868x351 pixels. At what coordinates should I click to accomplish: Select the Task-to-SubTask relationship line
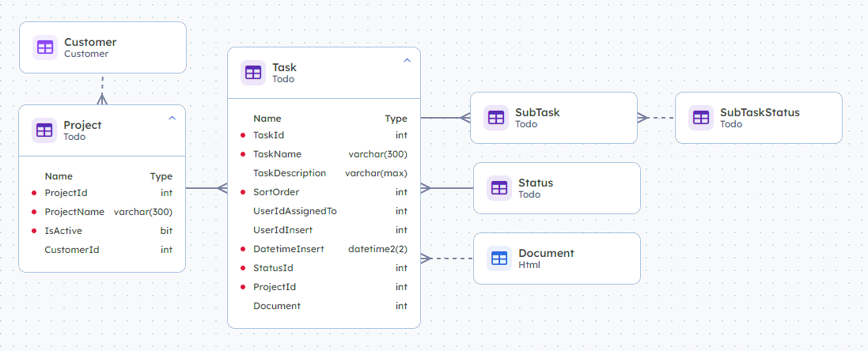[445, 118]
